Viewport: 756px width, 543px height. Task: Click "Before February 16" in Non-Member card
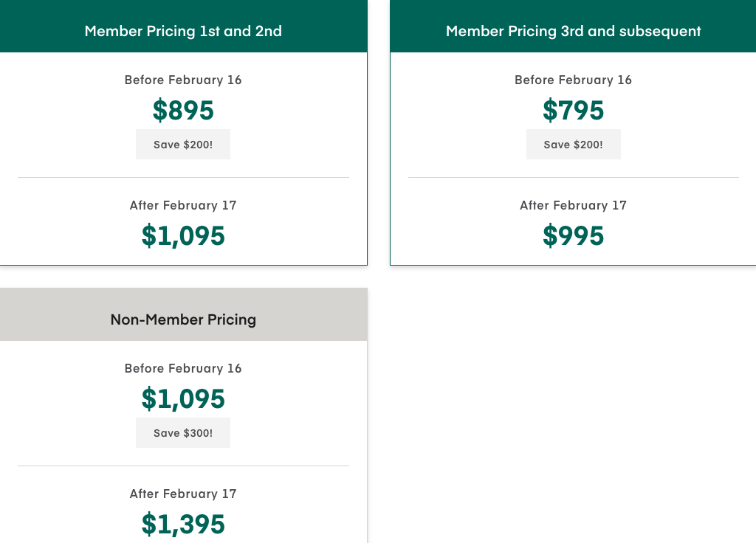tap(183, 368)
